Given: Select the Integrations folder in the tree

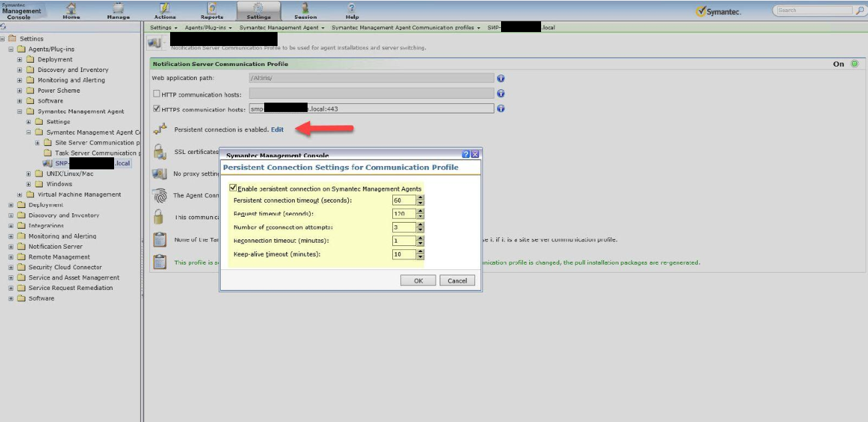Looking at the screenshot, I should click(40, 226).
